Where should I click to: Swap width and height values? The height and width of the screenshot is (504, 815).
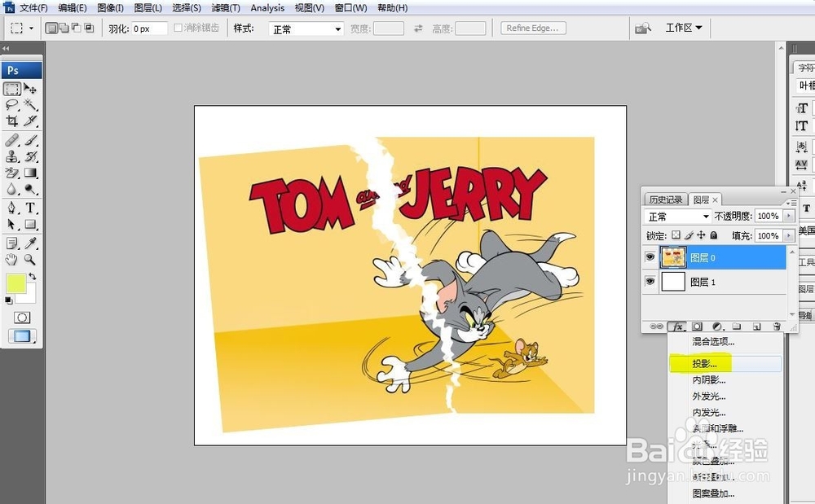[418, 28]
